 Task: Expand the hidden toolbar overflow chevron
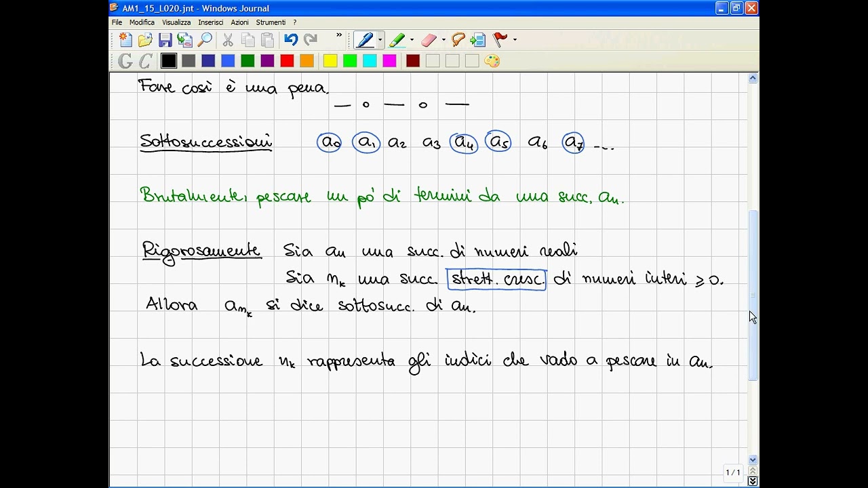click(x=339, y=36)
